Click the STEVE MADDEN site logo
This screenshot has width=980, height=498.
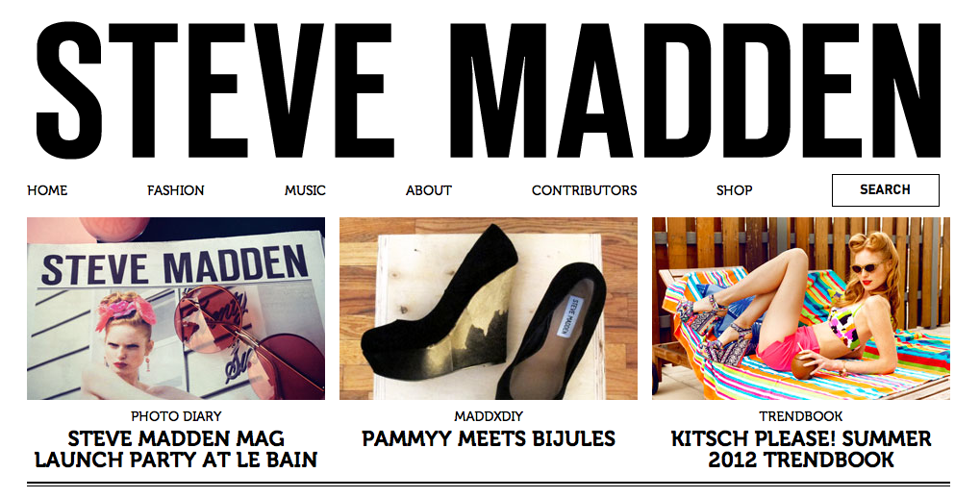coord(489,90)
